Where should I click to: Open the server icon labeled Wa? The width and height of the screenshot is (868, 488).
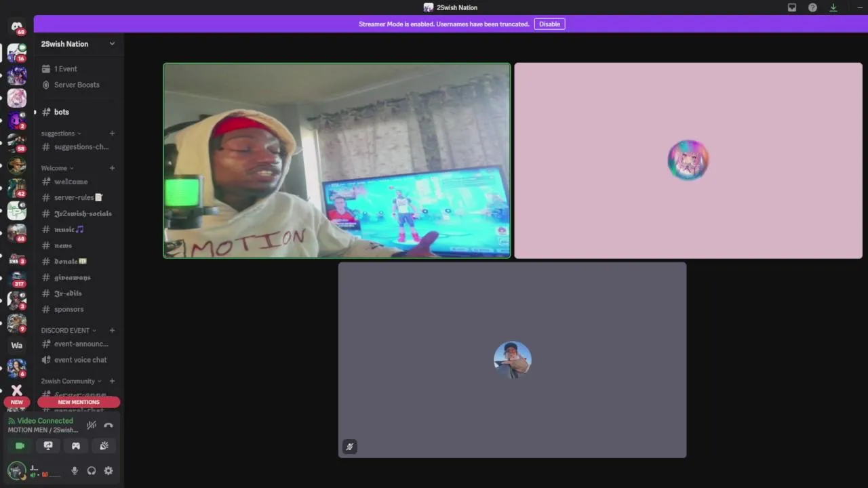pos(17,345)
